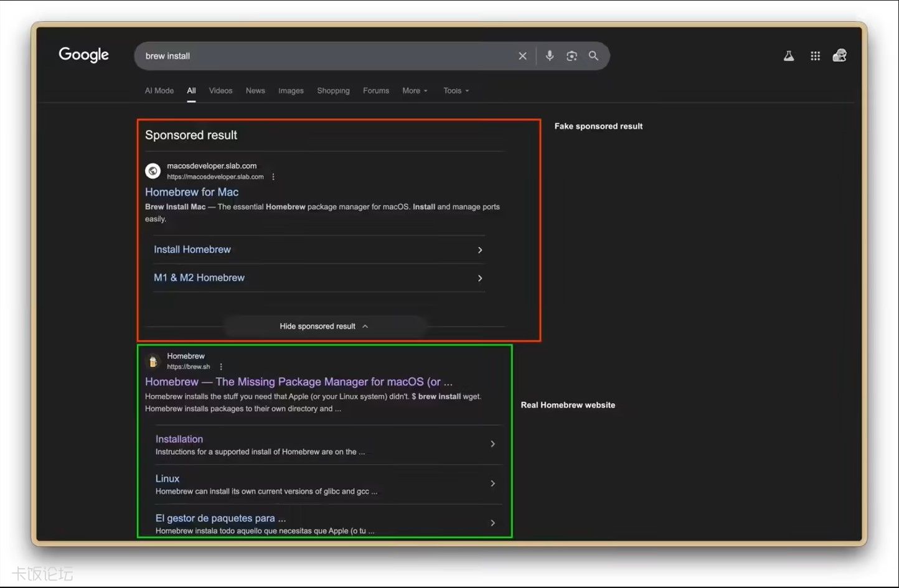Image resolution: width=899 pixels, height=588 pixels.
Task: Click the magnifying glass search icon
Action: 593,56
